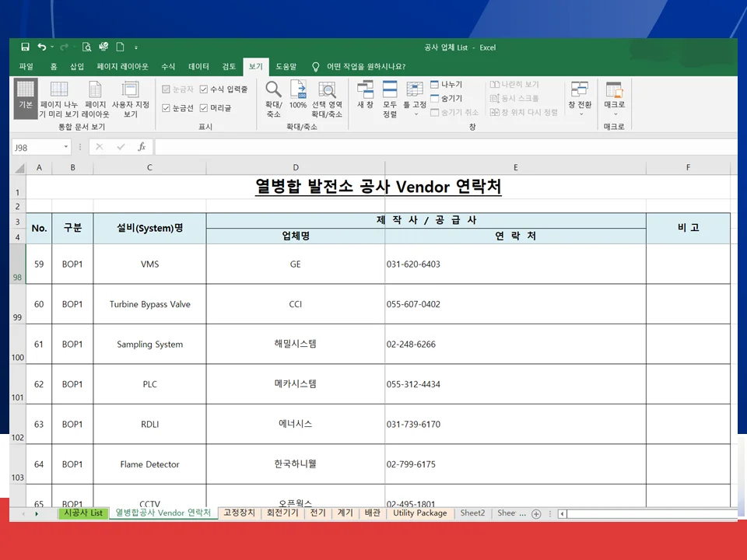Switch to the Sheet2 sheet tab
Screen dimensions: 747x560
pos(472,513)
